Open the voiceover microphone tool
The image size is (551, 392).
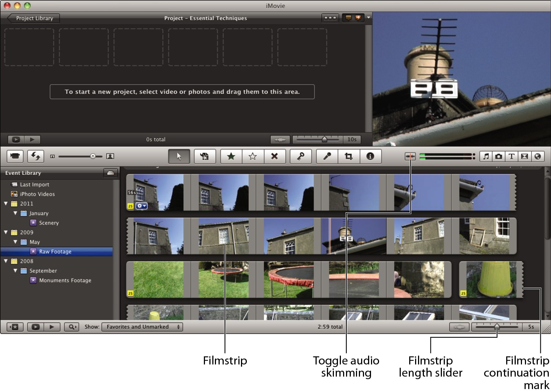[x=327, y=156]
